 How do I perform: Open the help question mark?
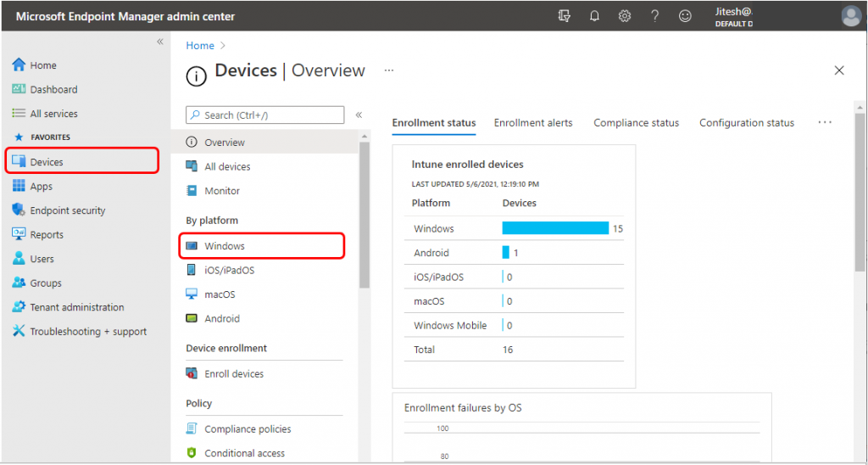coord(655,16)
